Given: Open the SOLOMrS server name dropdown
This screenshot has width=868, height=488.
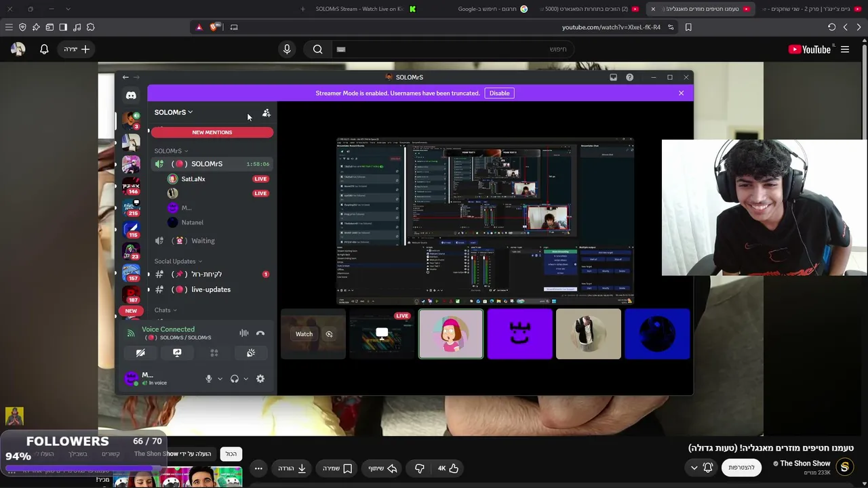Looking at the screenshot, I should pos(174,113).
